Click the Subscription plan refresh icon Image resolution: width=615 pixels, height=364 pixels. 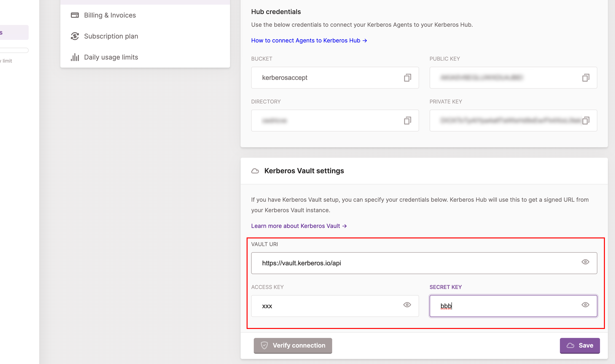click(x=75, y=36)
